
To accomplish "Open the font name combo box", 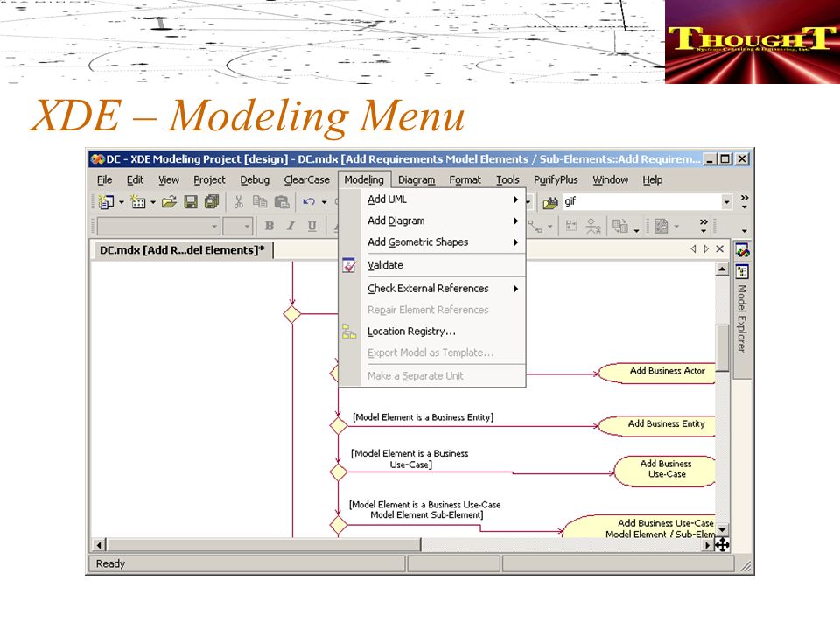I will 157,226.
